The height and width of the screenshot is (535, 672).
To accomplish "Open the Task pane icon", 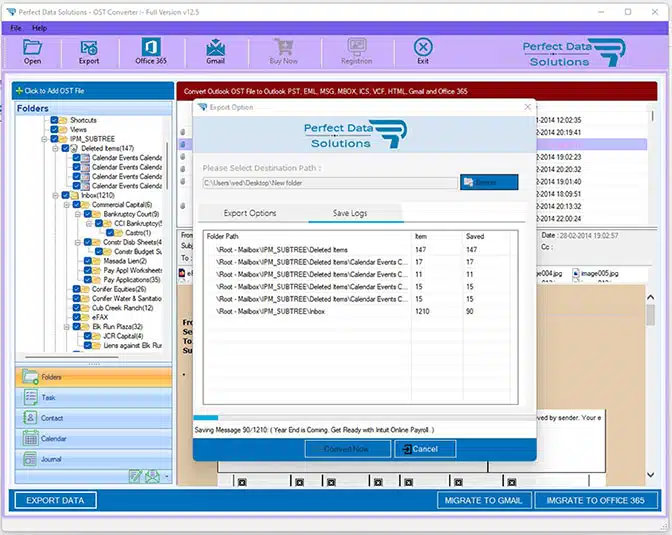I will click(x=31, y=397).
